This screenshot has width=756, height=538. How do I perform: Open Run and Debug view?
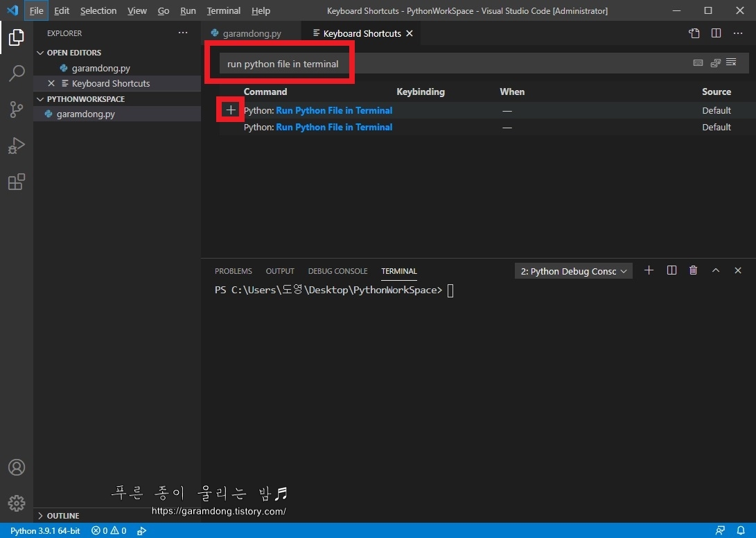coord(17,146)
